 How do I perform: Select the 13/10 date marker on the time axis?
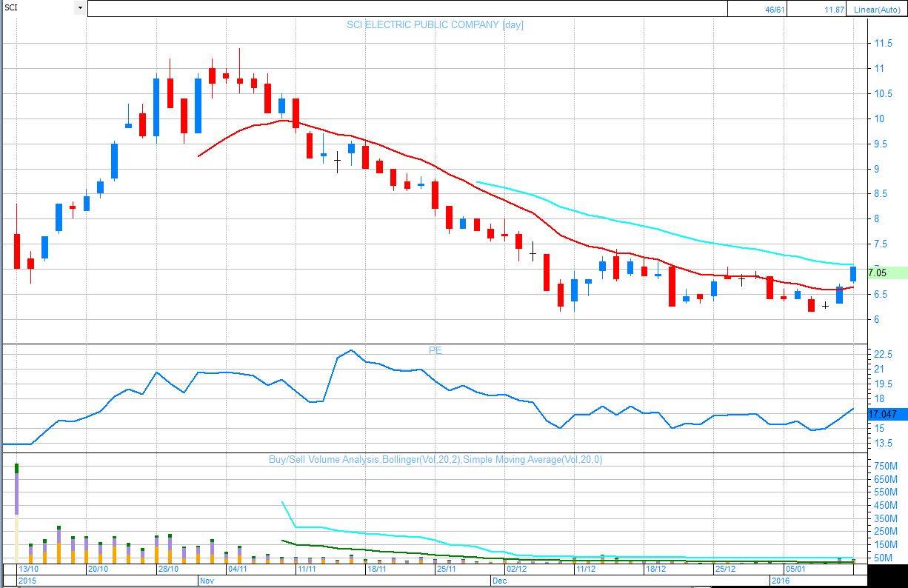pyautogui.click(x=28, y=569)
